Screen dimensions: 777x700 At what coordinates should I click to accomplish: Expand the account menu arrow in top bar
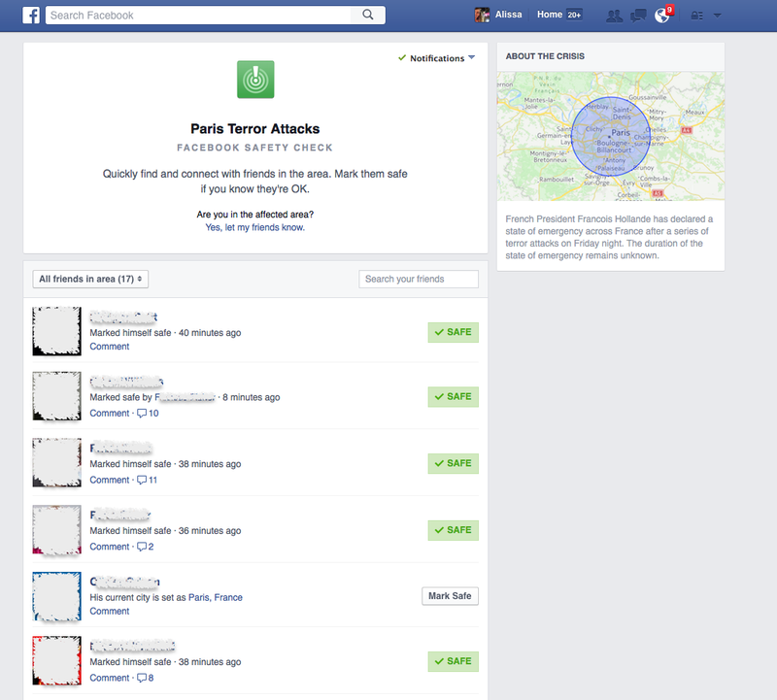click(717, 16)
